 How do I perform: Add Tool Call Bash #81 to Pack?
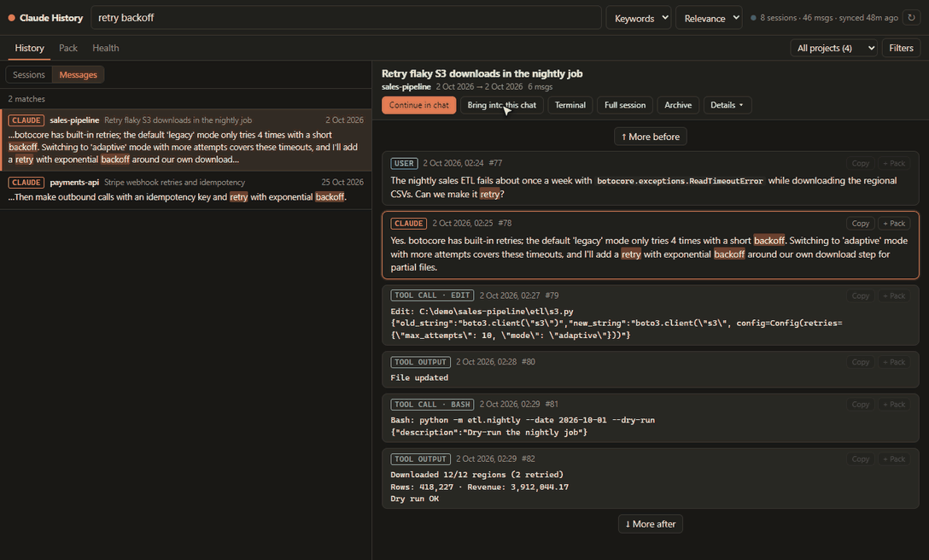point(894,405)
